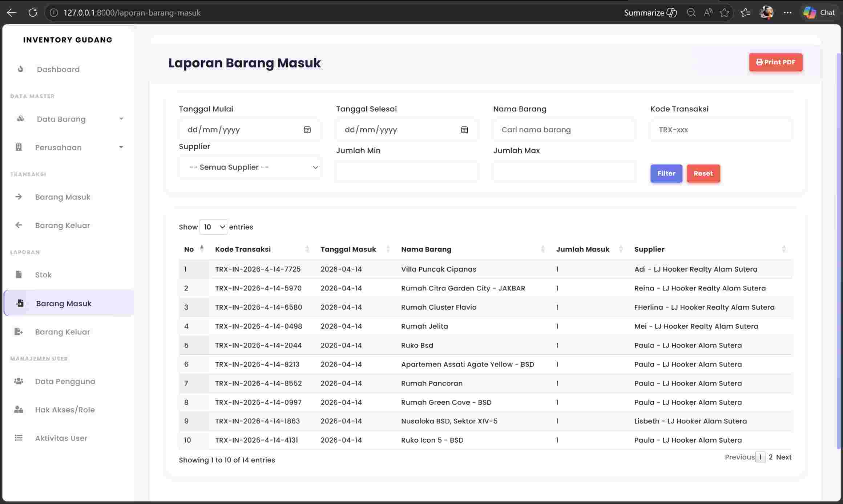The height and width of the screenshot is (504, 843).
Task: Click pagination page 1
Action: point(760,457)
